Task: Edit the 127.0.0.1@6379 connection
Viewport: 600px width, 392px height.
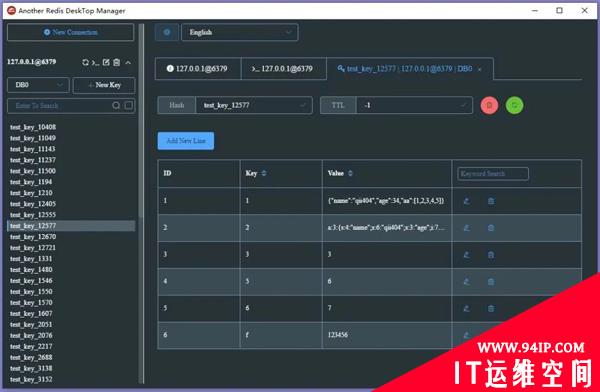Action: coord(106,62)
